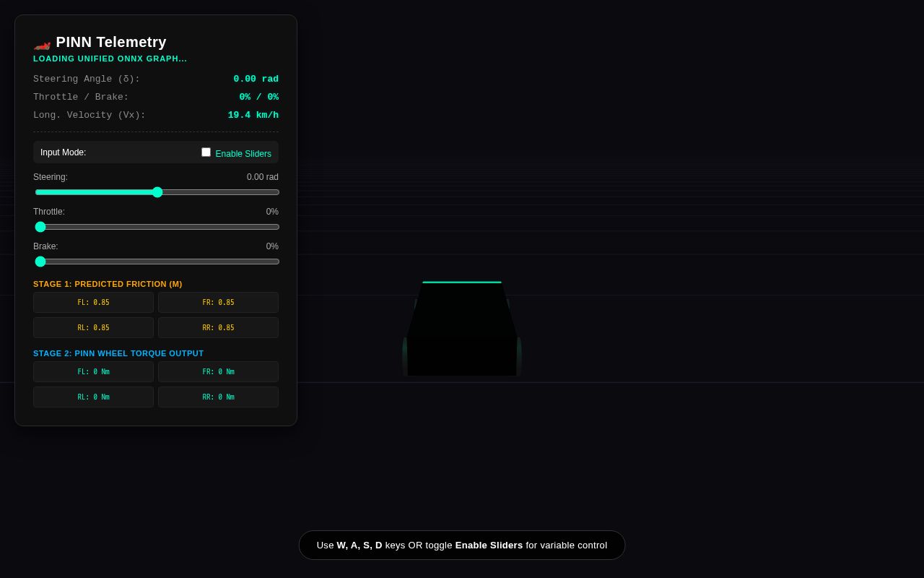Click the Throttle / Brake telemetry label
Image resolution: width=924 pixels, height=578 pixels.
(81, 97)
